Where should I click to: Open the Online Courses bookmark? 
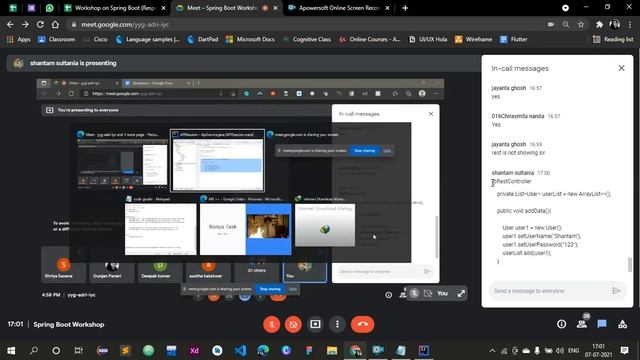click(x=370, y=39)
